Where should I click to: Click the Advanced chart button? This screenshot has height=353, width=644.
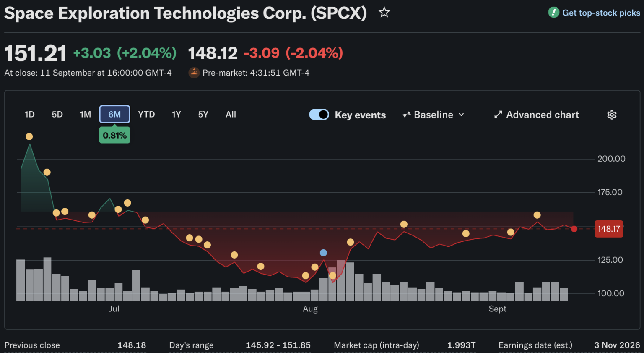point(537,115)
